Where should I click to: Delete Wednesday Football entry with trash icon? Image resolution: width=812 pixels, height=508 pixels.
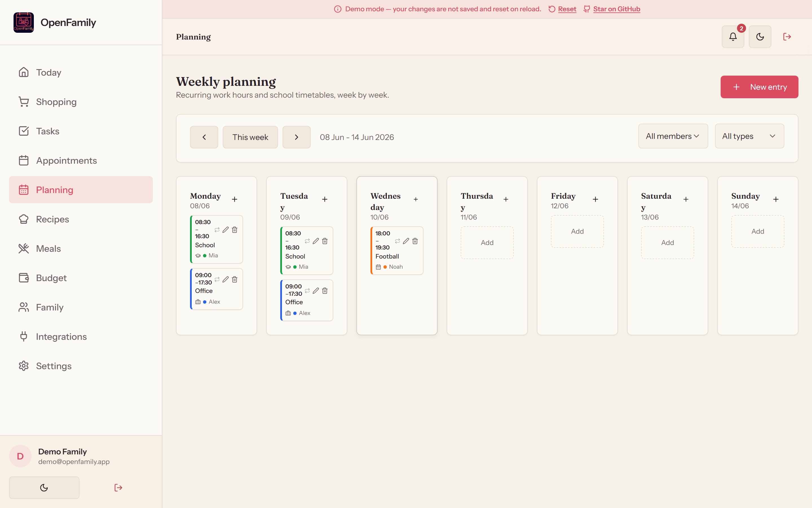tap(415, 241)
